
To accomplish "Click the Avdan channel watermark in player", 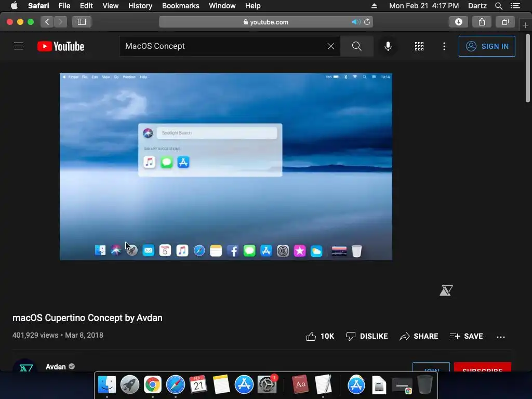I will tap(446, 290).
